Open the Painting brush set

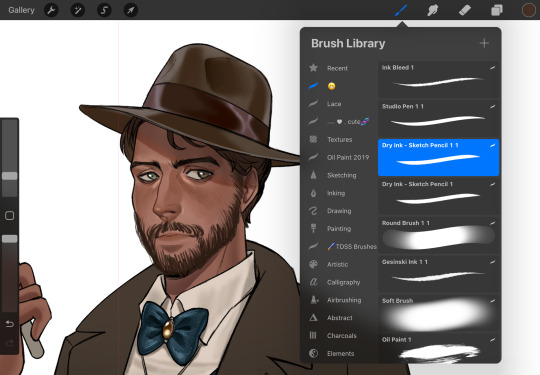[339, 229]
